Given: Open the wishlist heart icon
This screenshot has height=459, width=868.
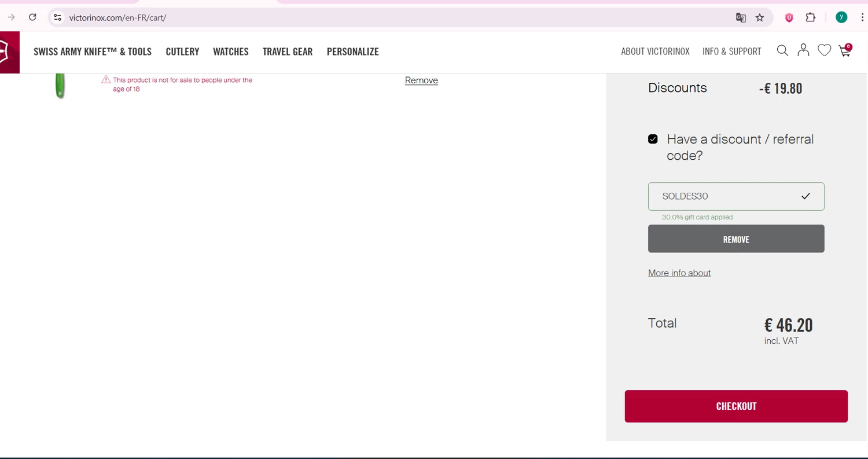Looking at the screenshot, I should click(825, 51).
